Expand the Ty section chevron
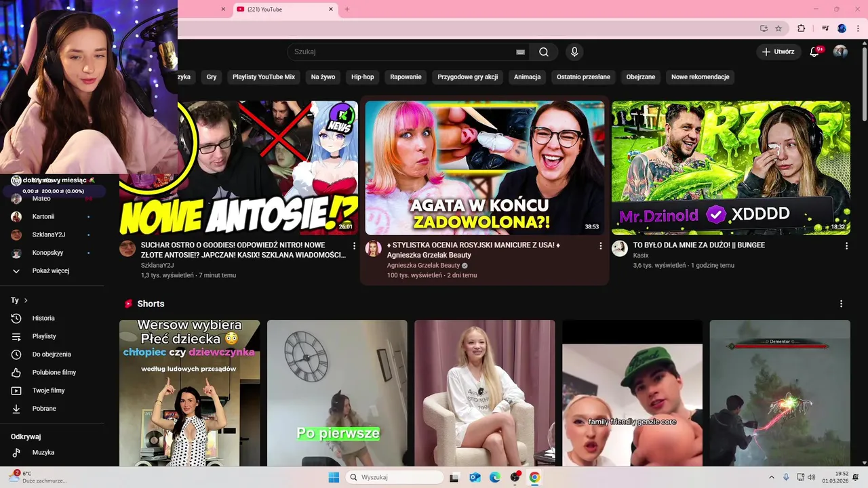 click(x=26, y=300)
